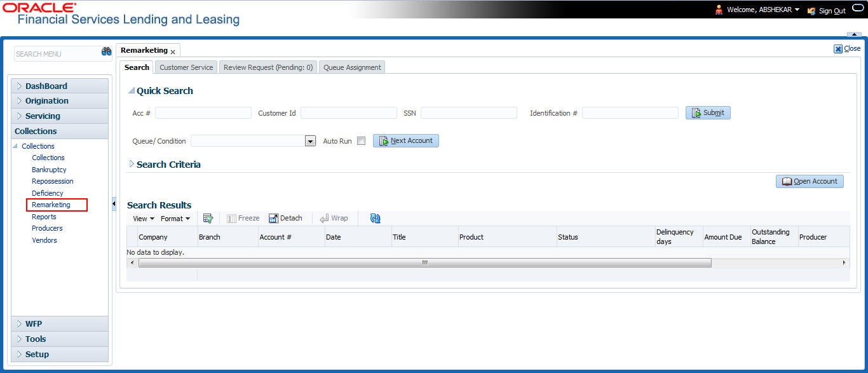Open the Queue/Condition dropdown
This screenshot has height=373, width=868.
click(311, 141)
